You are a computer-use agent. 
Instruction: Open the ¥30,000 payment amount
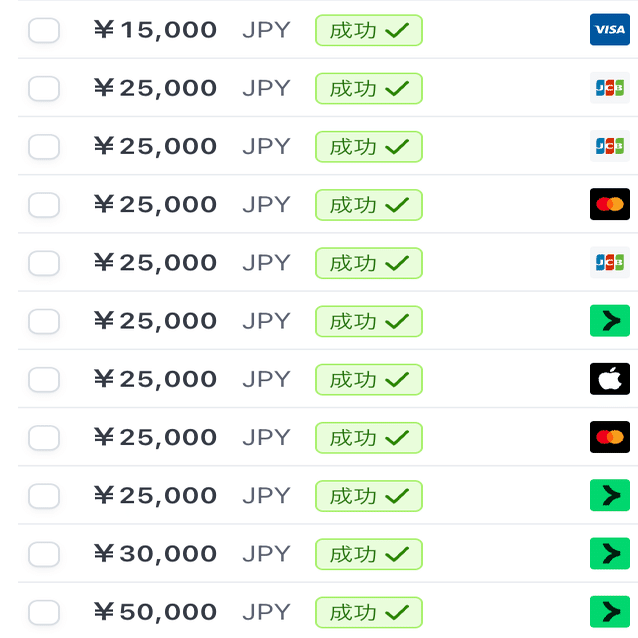[x=155, y=553]
